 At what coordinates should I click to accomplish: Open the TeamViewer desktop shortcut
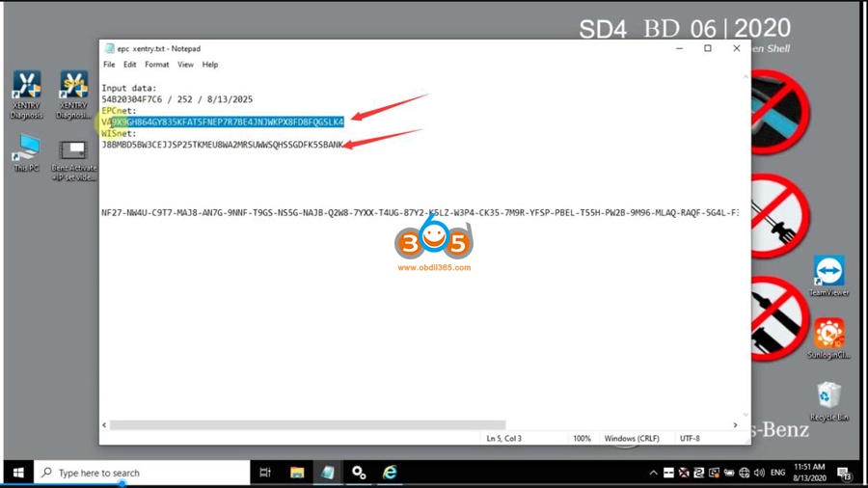pyautogui.click(x=828, y=276)
